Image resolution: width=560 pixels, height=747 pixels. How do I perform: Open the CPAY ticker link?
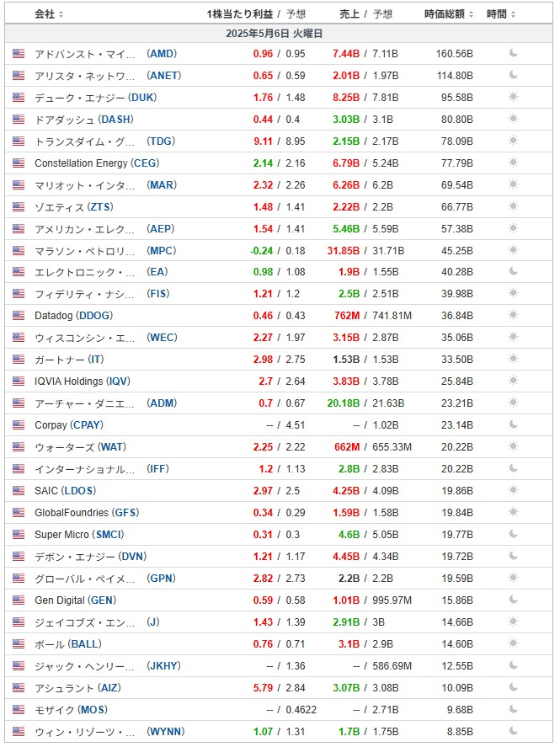[x=87, y=425]
